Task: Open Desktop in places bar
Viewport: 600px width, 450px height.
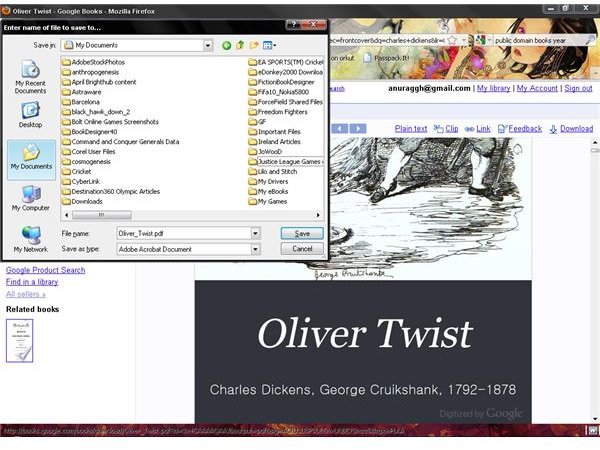Action: [30, 115]
